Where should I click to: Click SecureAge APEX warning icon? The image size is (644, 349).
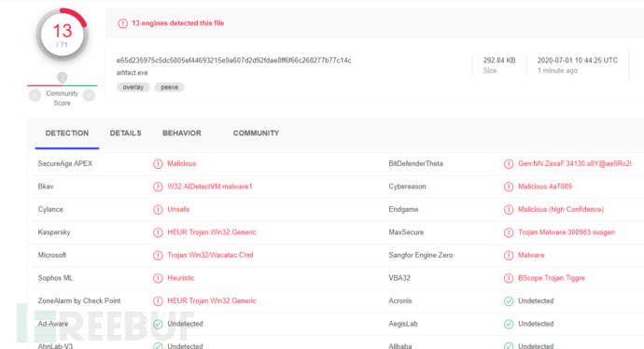158,164
